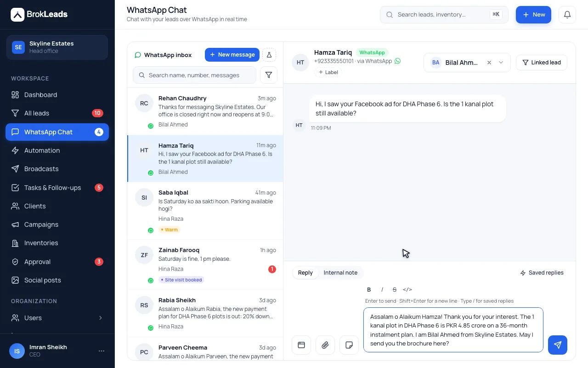This screenshot has width=588, height=368.
Task: Open Broadcasts in the sidebar
Action: pyautogui.click(x=57, y=169)
